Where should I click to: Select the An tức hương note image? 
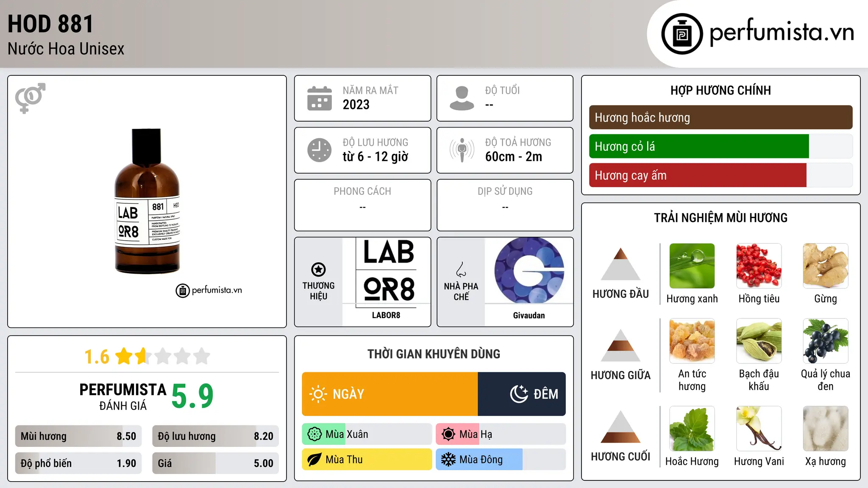coord(692,341)
